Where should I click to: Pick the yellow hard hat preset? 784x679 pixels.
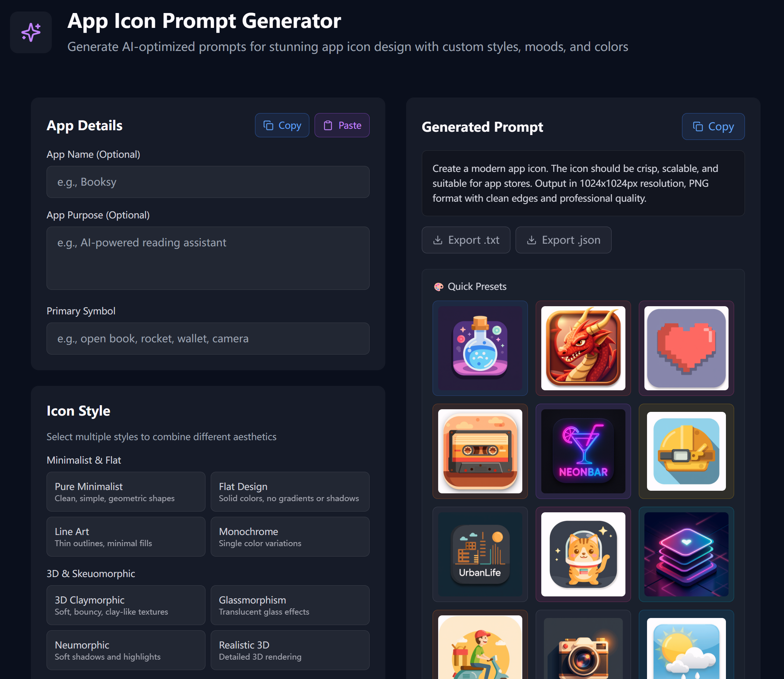click(686, 451)
